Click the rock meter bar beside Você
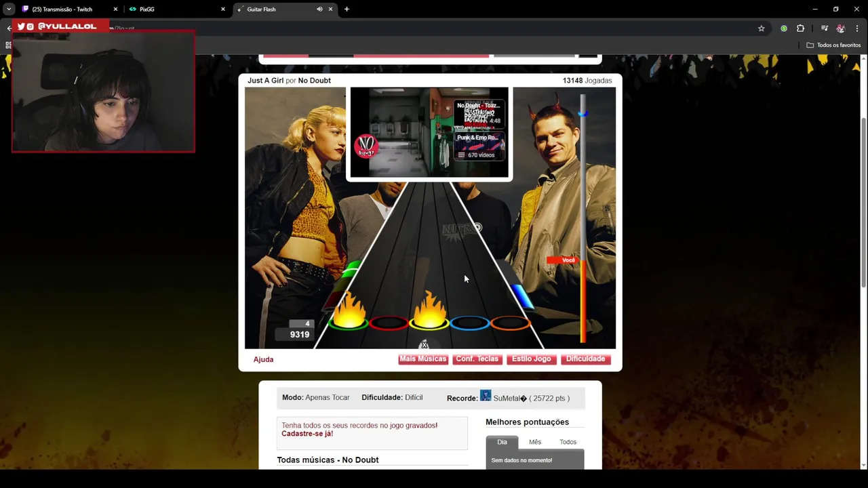The width and height of the screenshot is (868, 488). click(x=583, y=218)
